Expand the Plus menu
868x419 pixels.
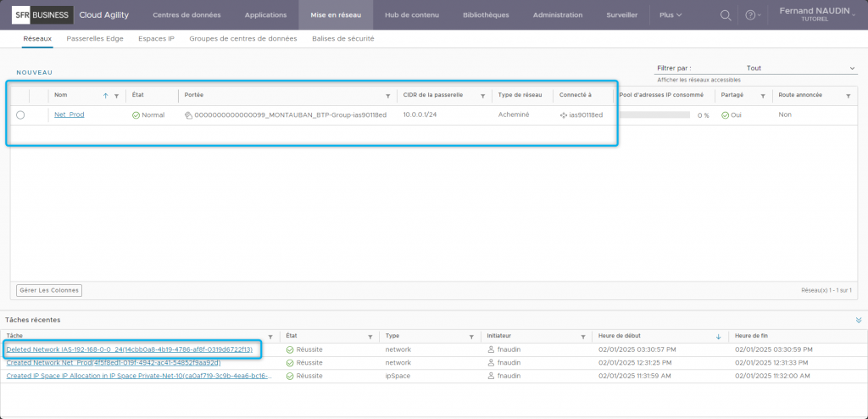click(670, 15)
